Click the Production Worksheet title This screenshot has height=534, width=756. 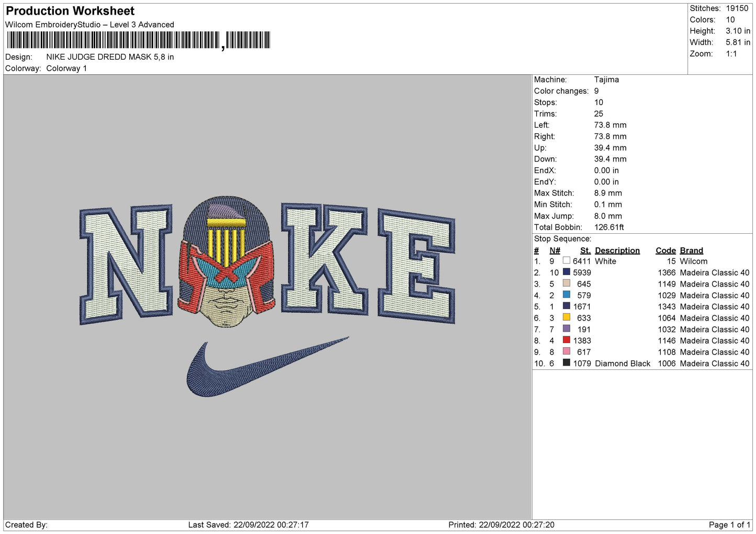70,11
